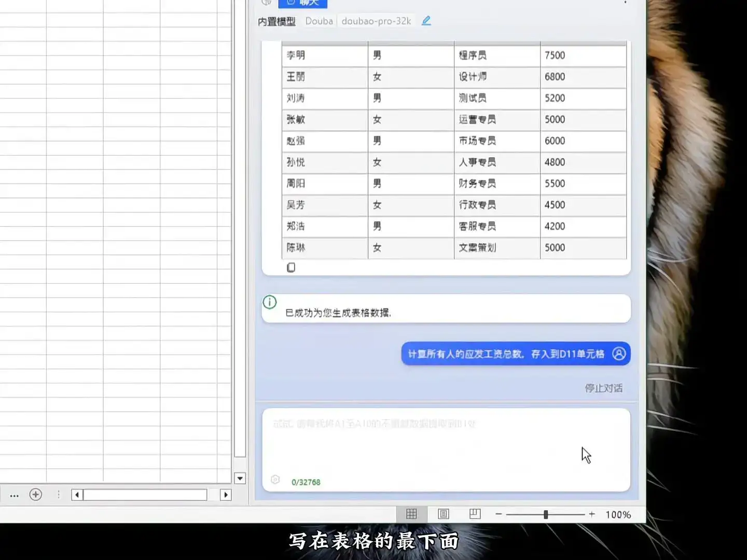
Task: Open the sheet list via the ellipsis control
Action: (x=14, y=495)
